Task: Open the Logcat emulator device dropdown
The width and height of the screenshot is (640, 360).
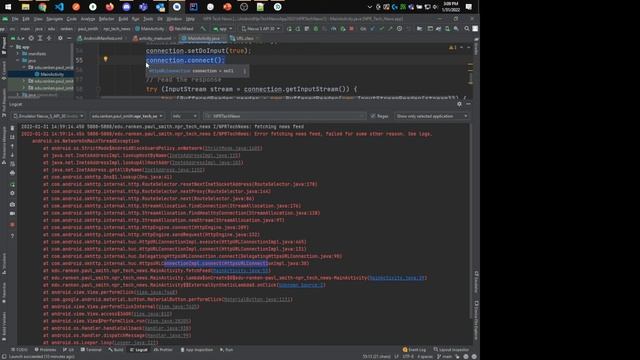Action: 48,116
